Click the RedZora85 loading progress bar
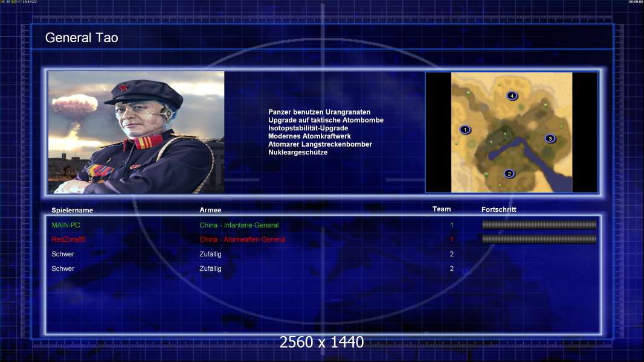644x362 pixels. [x=539, y=239]
